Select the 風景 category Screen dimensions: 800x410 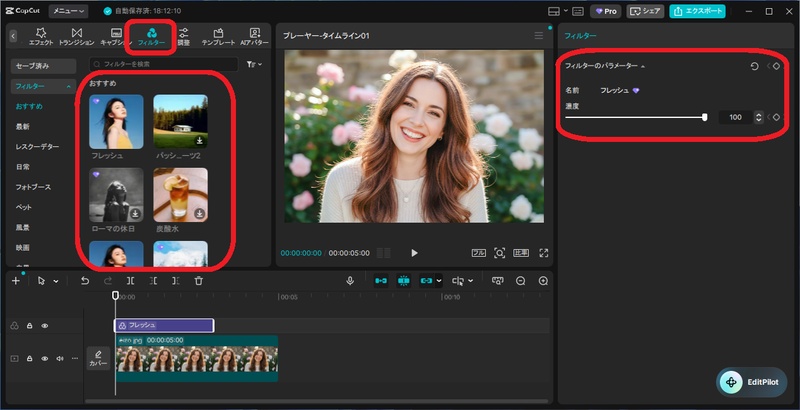[x=22, y=227]
